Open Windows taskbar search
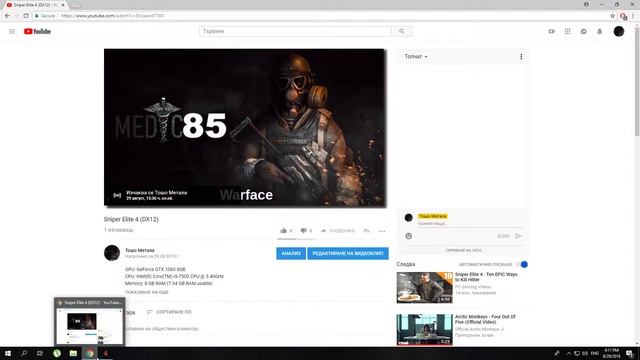Viewport: 640px width, 360px height. click(24, 353)
